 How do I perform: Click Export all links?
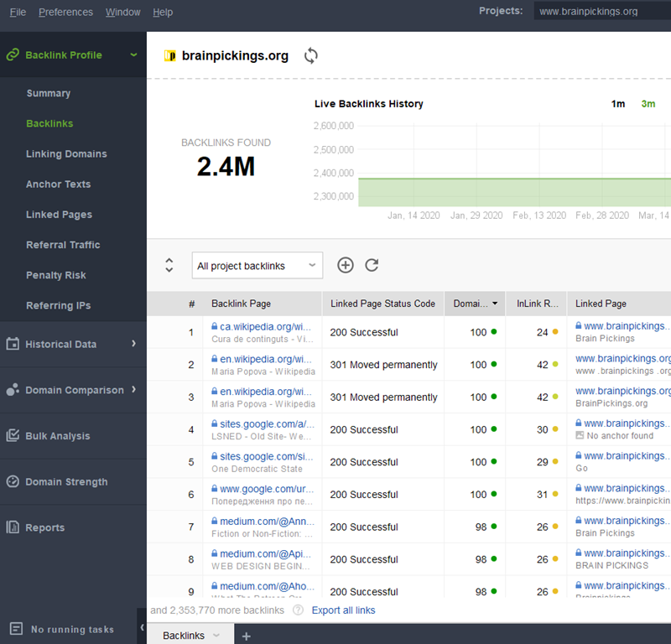(343, 610)
